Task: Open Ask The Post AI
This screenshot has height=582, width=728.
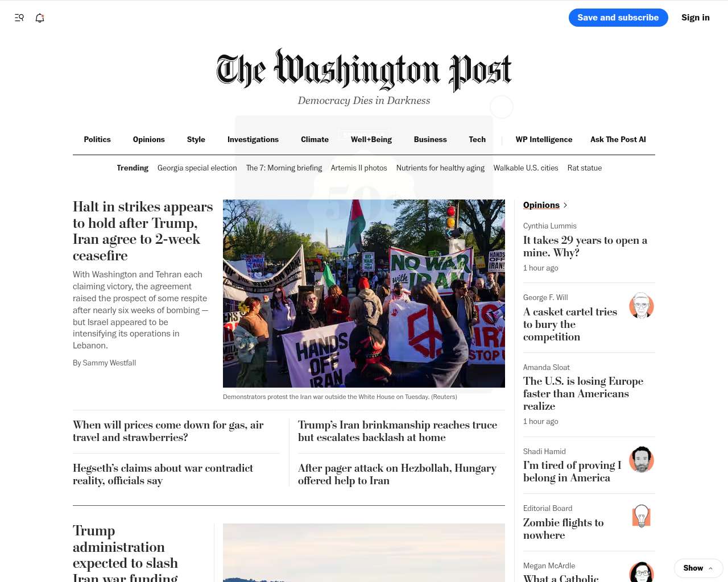Action: (618, 139)
